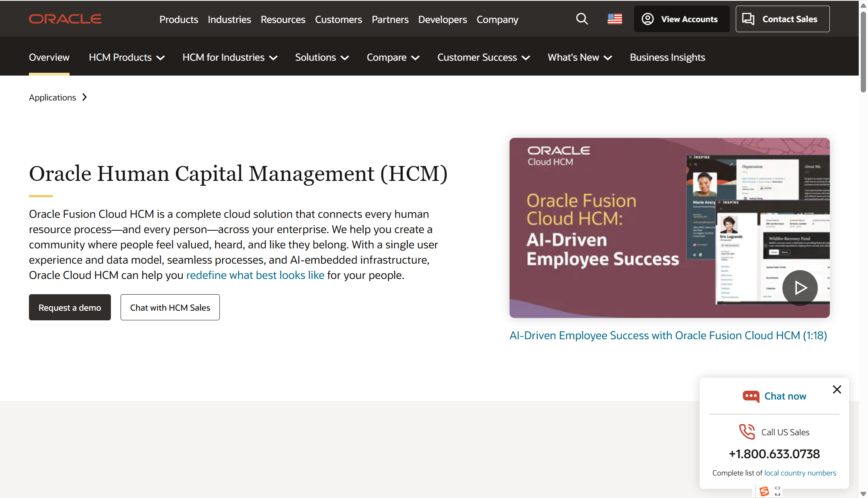Click the Call US Sales phone icon
Viewport: 868px width, 498px height.
[x=747, y=432]
